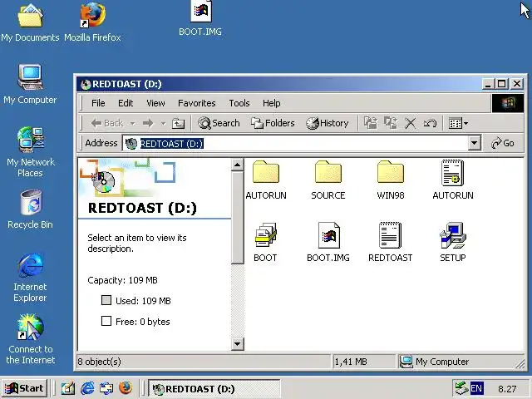Open the Help menu
Viewport: 532px width, 399px height.
tap(272, 103)
